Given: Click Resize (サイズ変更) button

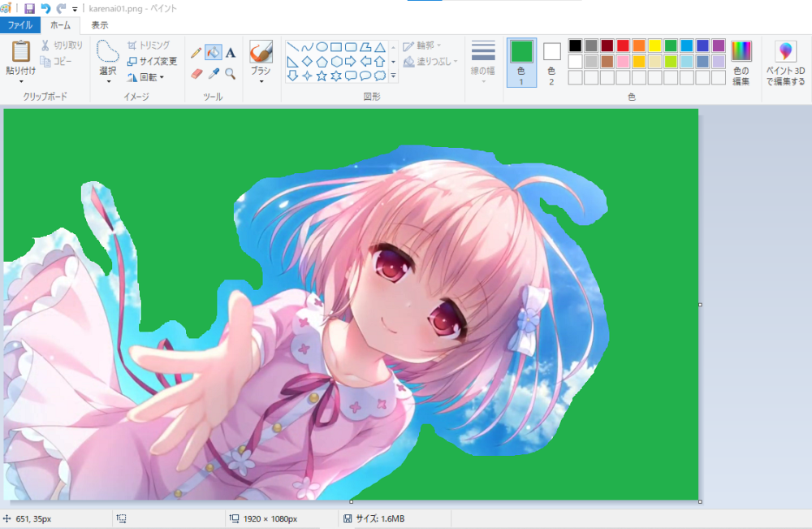Looking at the screenshot, I should point(153,62).
